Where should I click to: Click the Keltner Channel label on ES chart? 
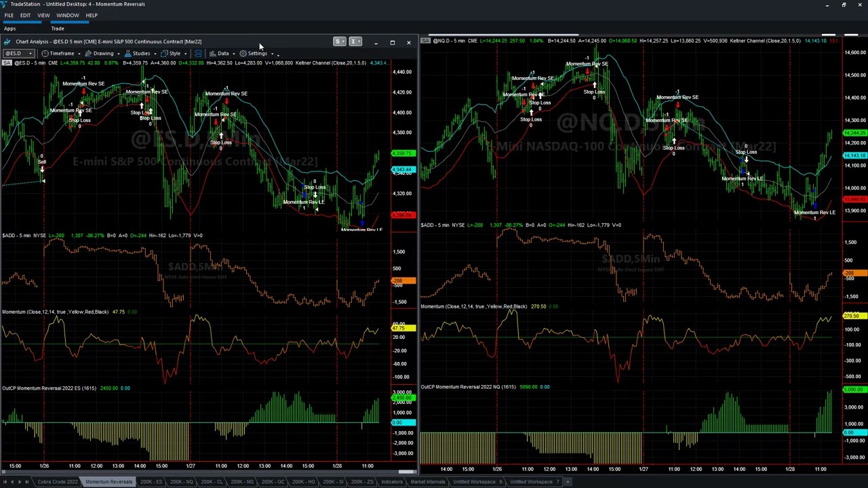pyautogui.click(x=331, y=63)
